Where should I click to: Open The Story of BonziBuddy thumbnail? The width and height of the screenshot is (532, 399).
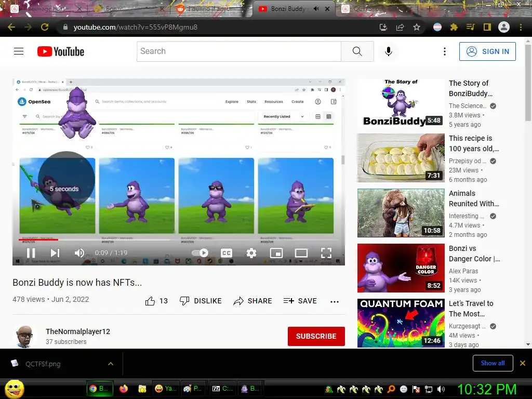(x=401, y=102)
